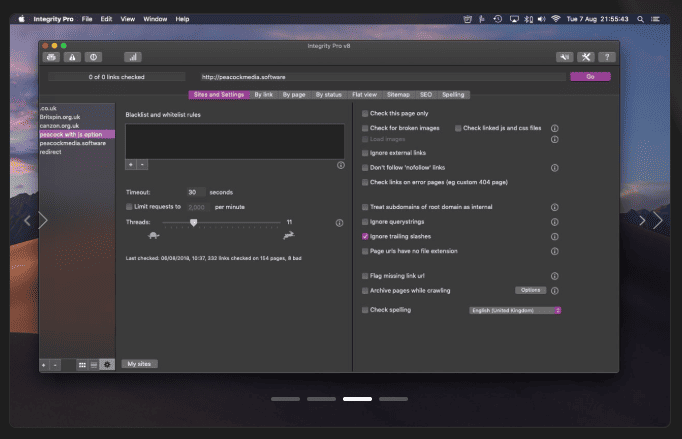The height and width of the screenshot is (439, 682).
Task: Click info icon for Treat subdomains as internal
Action: (555, 208)
